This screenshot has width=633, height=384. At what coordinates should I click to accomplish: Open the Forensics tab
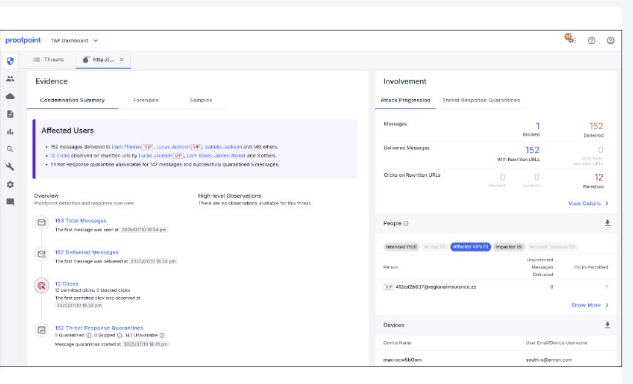click(146, 100)
